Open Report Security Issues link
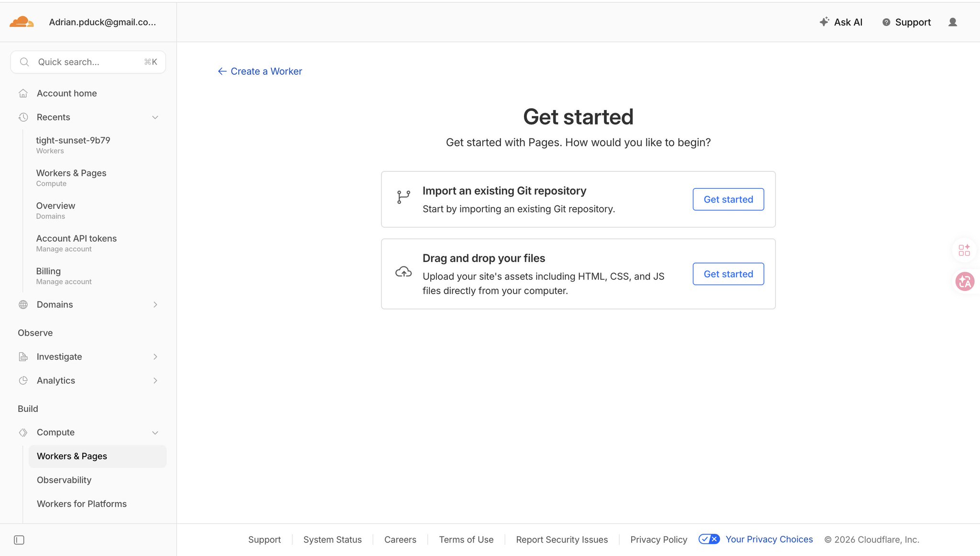980x556 pixels. [562, 540]
